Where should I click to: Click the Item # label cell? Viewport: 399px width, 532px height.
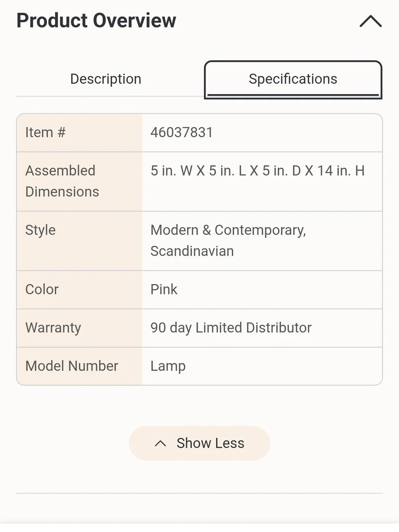79,133
